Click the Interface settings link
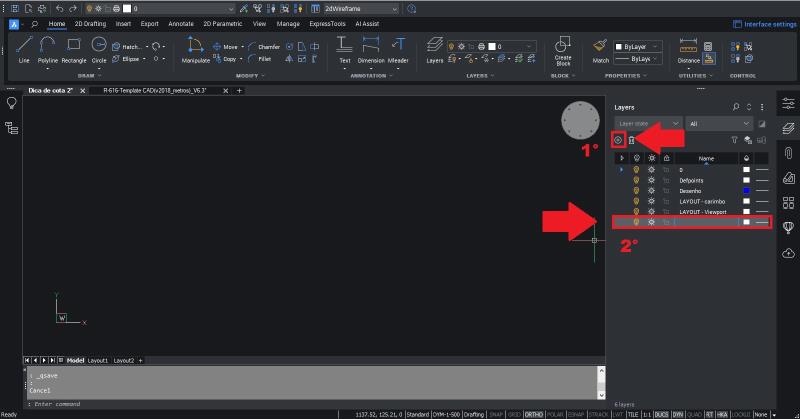 coord(764,23)
